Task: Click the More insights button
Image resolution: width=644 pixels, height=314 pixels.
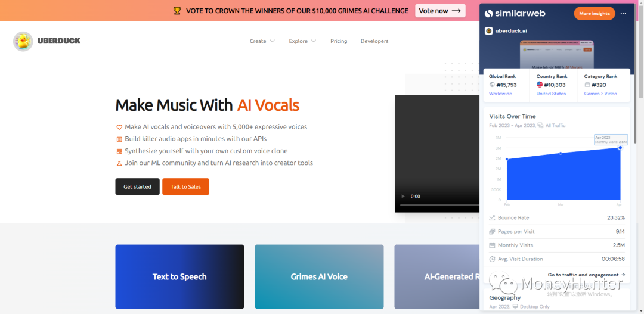Action: click(x=595, y=14)
